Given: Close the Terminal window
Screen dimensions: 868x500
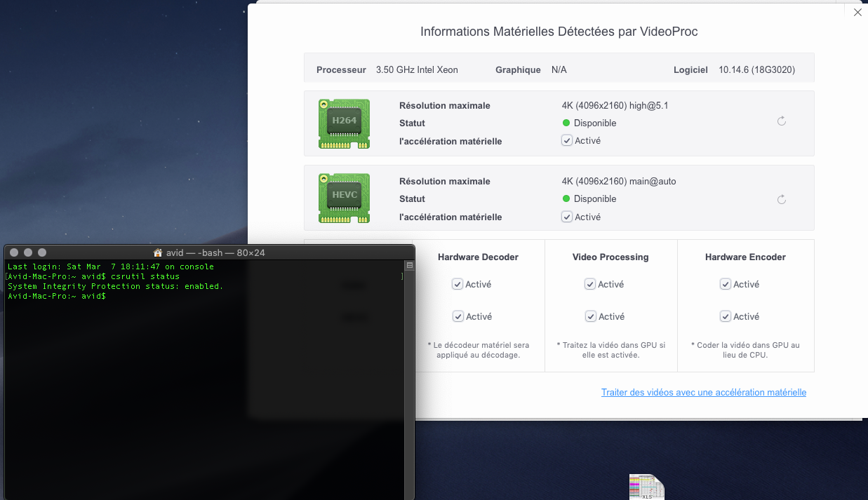Looking at the screenshot, I should (x=14, y=252).
